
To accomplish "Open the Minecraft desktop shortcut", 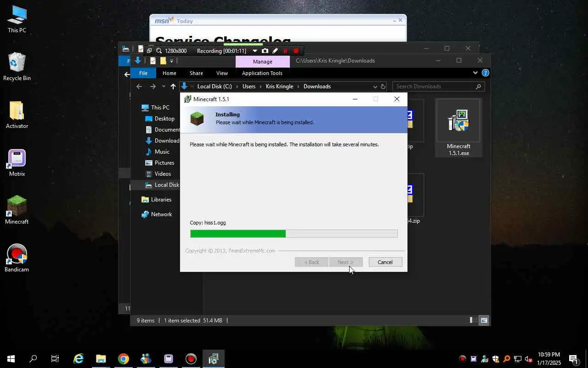I will pos(17,210).
